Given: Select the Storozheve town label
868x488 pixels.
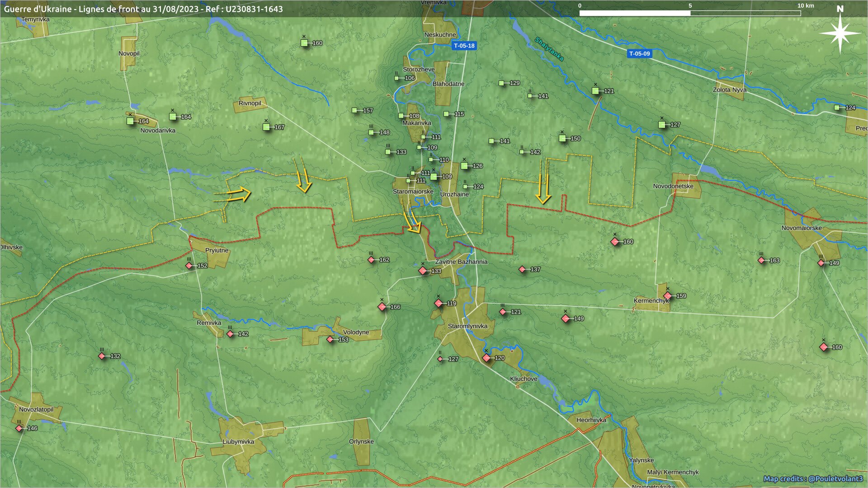Looking at the screenshot, I should [x=419, y=69].
